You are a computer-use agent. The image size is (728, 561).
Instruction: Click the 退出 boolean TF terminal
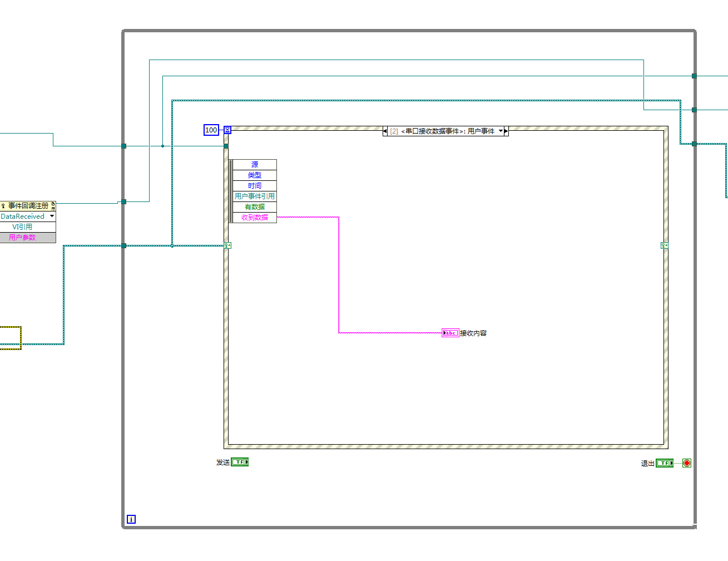click(665, 463)
